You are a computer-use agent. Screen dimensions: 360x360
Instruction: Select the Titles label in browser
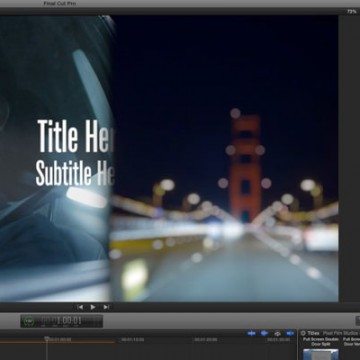313,333
